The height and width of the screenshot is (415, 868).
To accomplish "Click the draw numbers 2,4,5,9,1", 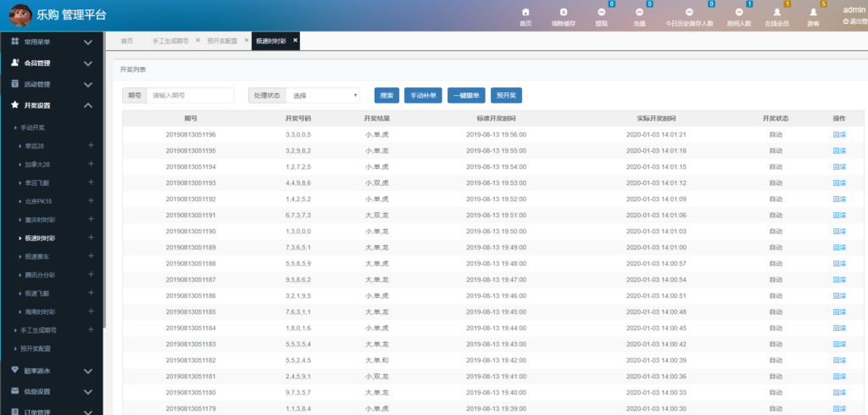I will pos(298,376).
